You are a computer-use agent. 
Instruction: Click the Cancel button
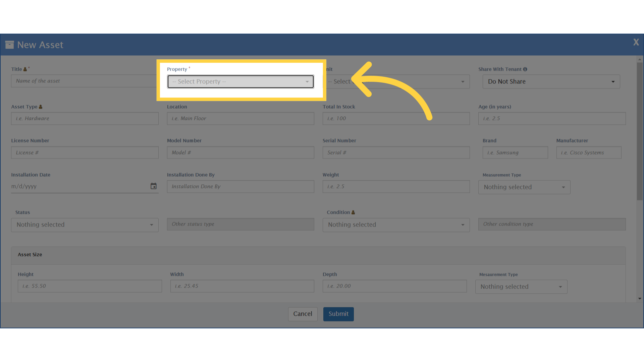coord(303,314)
